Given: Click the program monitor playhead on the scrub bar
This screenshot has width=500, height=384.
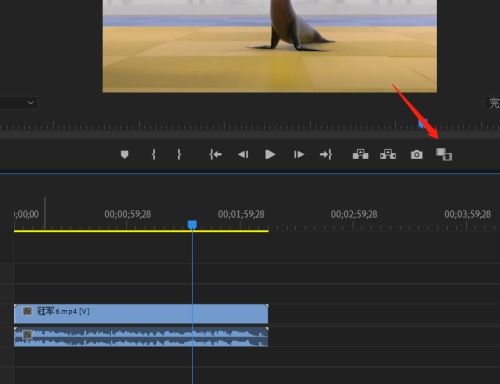Looking at the screenshot, I should point(422,124).
